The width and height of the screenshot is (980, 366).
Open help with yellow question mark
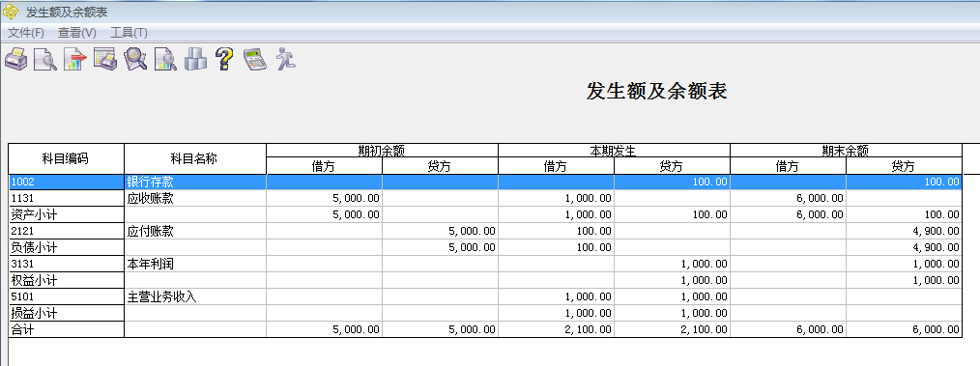[224, 59]
